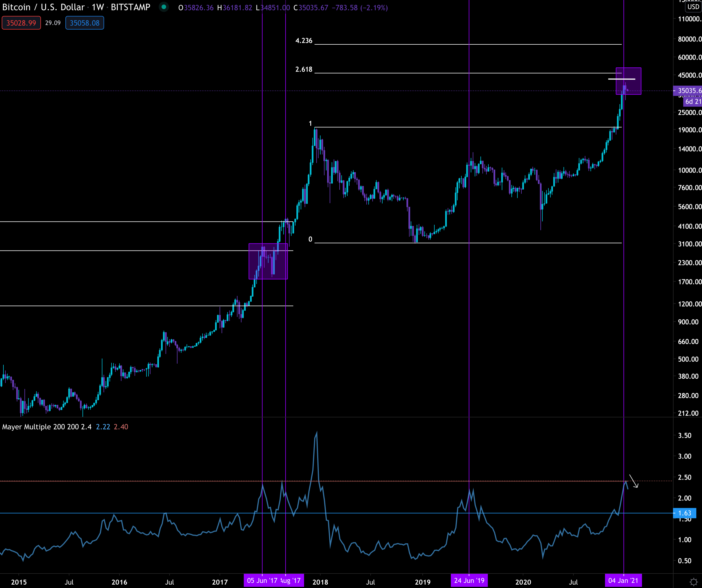Click the Fibonacci 1 level label
This screenshot has height=588, width=702.
(x=310, y=124)
